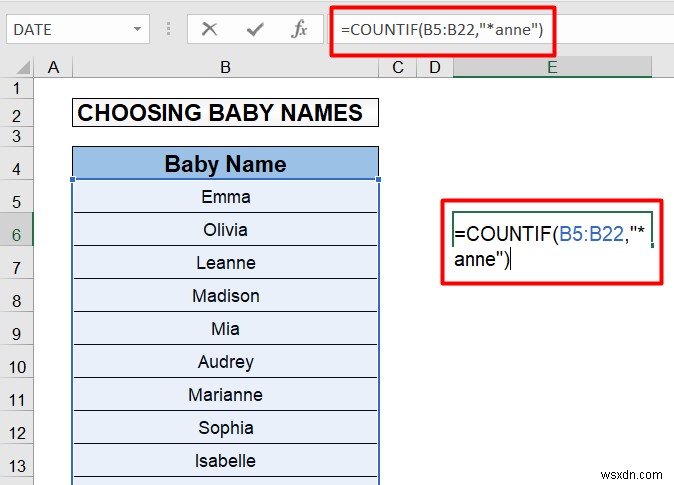Viewport: 674px width, 485px height.
Task: Select row 1 header
Action: pyautogui.click(x=16, y=88)
